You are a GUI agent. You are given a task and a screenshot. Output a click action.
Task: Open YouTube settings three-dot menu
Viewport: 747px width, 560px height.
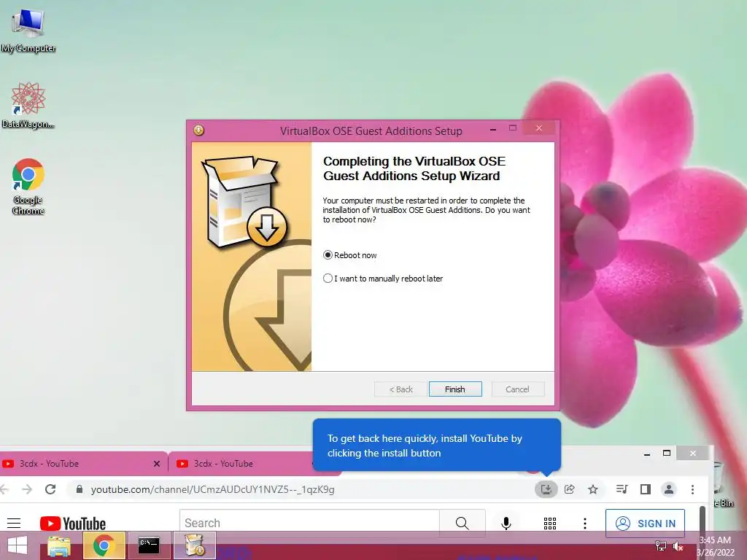click(x=585, y=524)
